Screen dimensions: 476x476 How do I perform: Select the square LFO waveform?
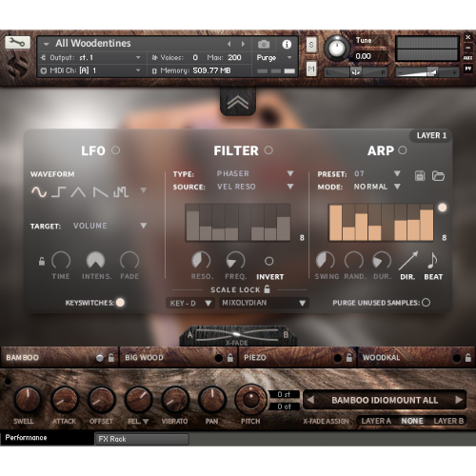(x=59, y=191)
